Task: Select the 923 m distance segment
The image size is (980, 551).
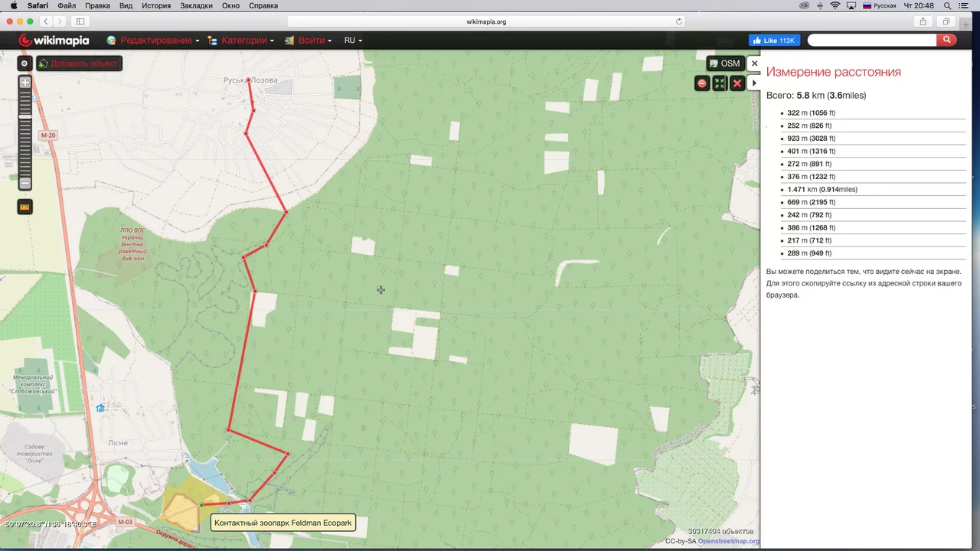Action: pyautogui.click(x=873, y=139)
